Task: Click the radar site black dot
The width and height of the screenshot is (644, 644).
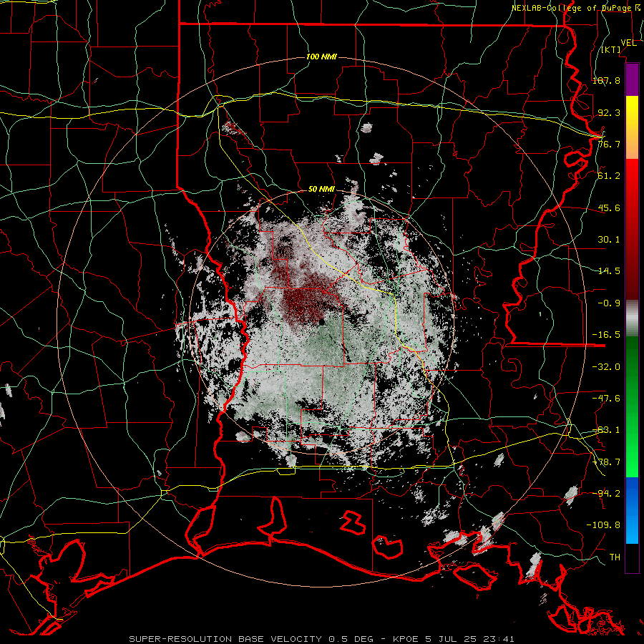Action: [x=321, y=323]
